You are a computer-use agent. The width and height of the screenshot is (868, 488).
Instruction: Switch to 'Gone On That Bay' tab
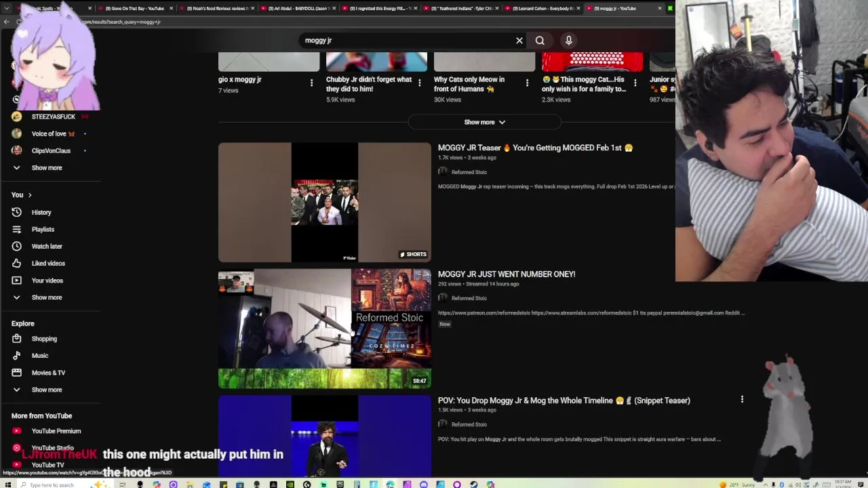135,8
